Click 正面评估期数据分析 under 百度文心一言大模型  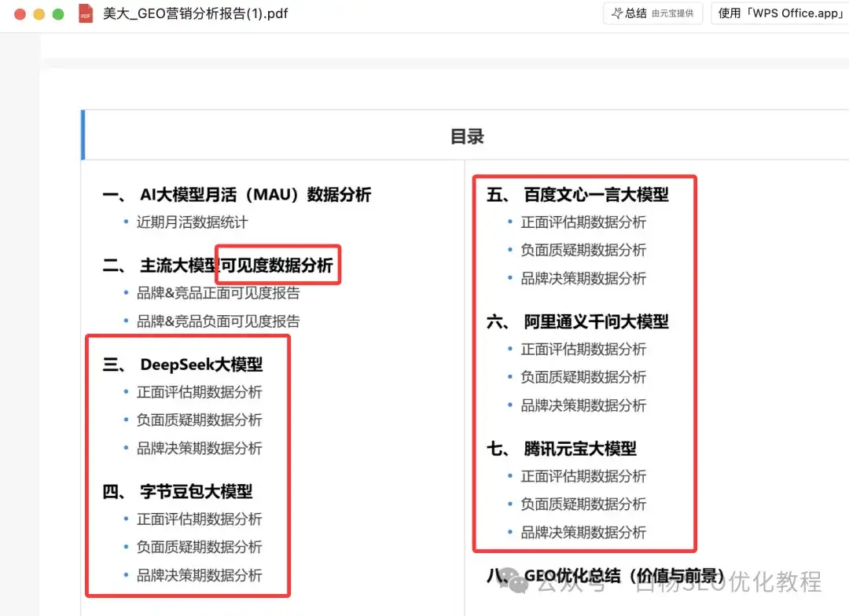click(583, 222)
